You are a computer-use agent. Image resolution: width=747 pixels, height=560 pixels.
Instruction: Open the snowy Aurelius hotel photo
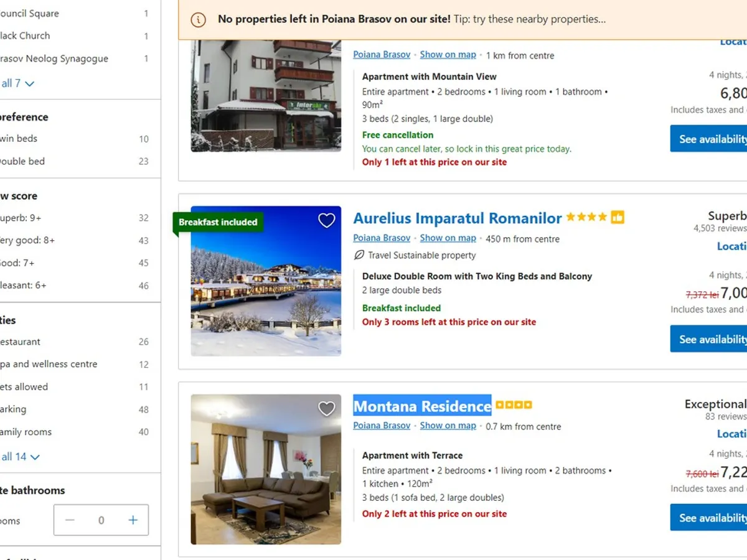[266, 281]
